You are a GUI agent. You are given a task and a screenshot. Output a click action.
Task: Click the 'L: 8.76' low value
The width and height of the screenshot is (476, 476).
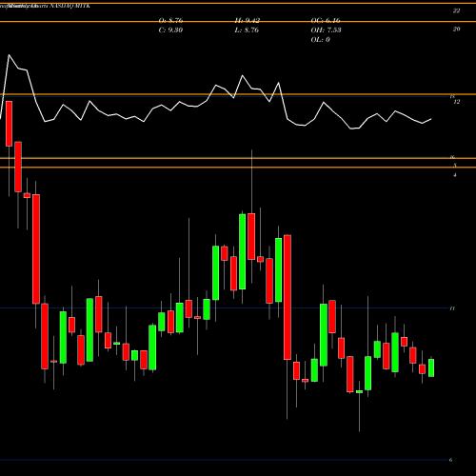point(247,30)
